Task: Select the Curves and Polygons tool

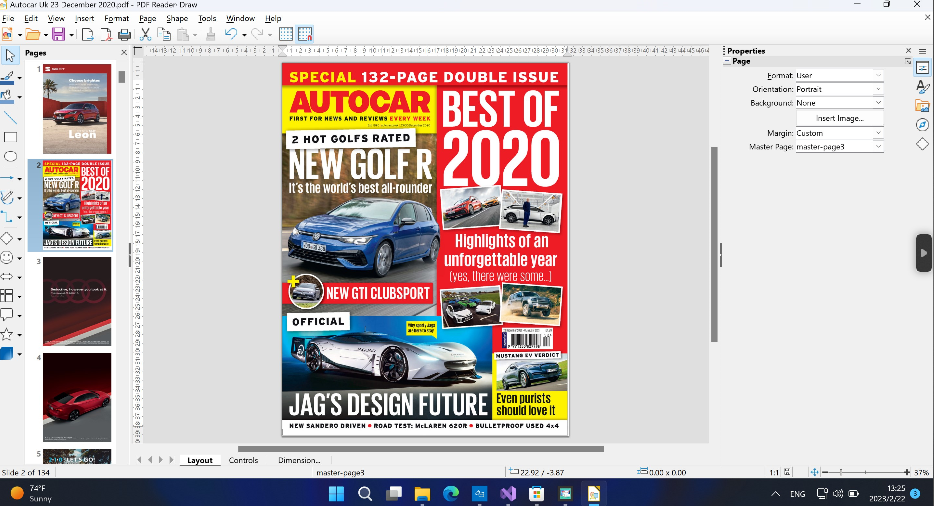Action: click(x=7, y=197)
